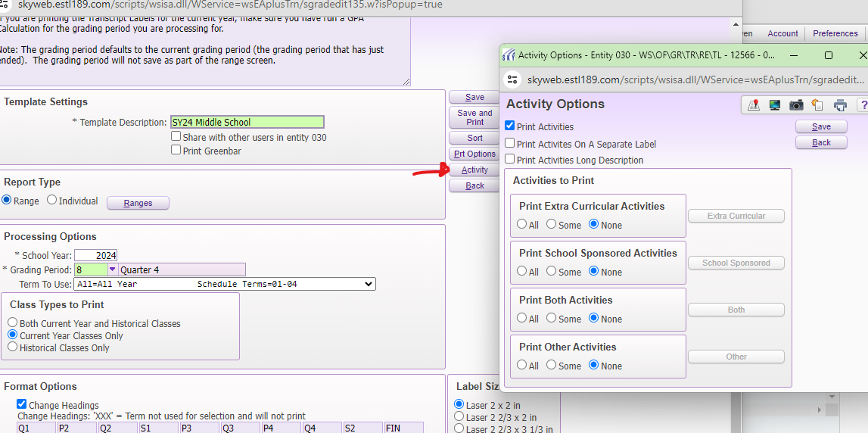Open the question mark help icon
Image resolution: width=868 pixels, height=433 pixels.
(x=862, y=105)
